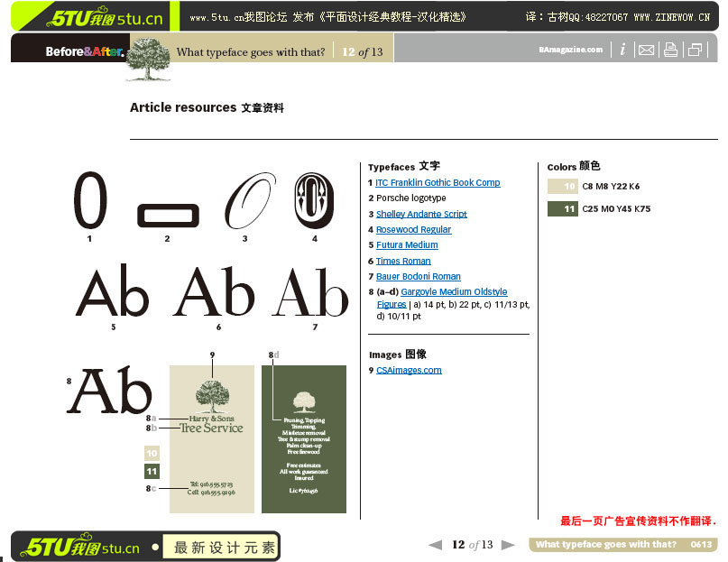Open Futura Medium link
This screenshot has width=728, height=562.
coord(407,244)
